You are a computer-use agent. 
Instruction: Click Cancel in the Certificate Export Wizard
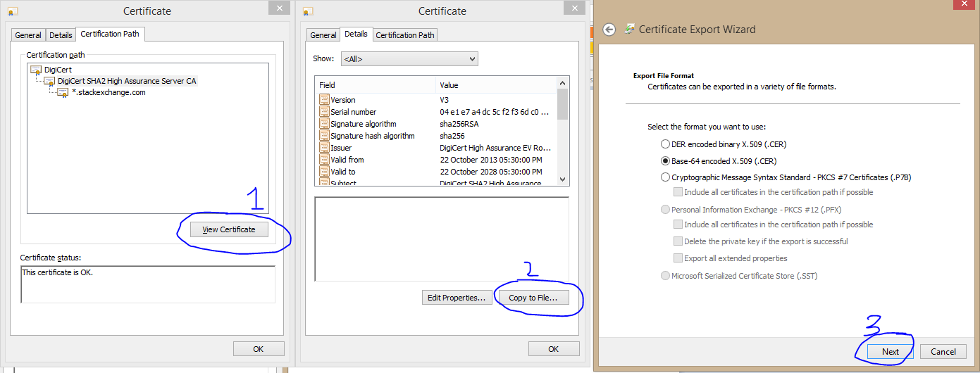[x=943, y=352]
